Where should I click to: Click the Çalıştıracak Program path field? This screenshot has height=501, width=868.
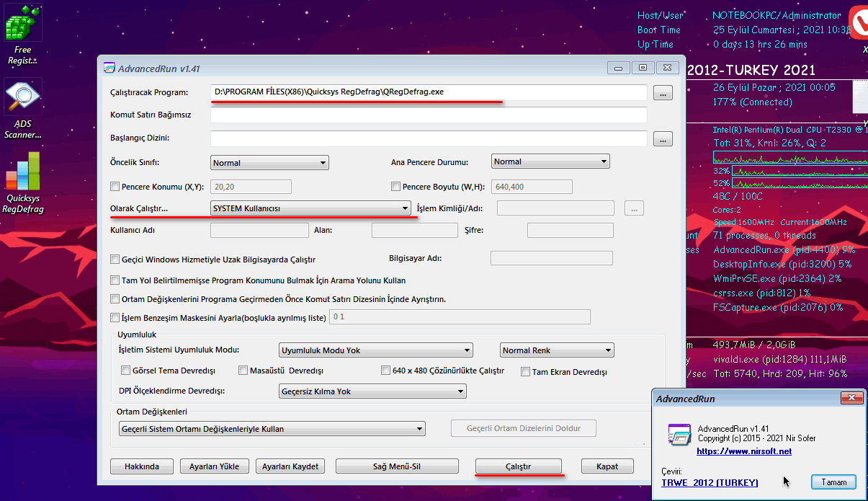click(x=429, y=92)
